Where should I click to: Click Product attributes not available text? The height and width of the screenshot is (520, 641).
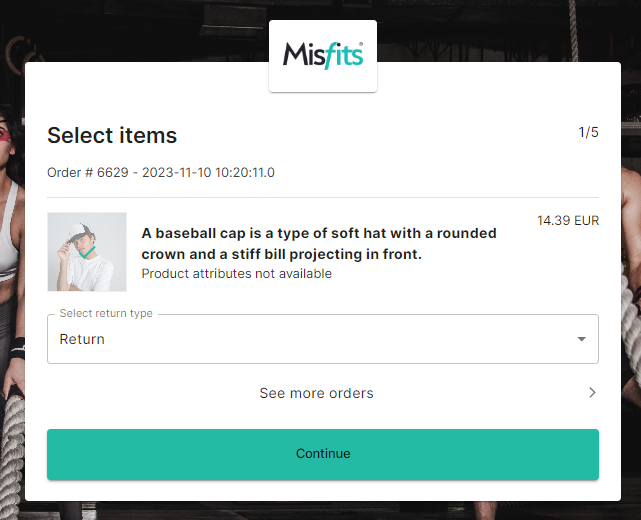236,273
